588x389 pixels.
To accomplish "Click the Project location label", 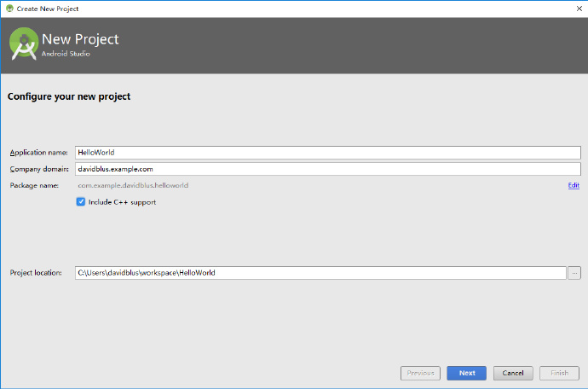I will [x=36, y=273].
